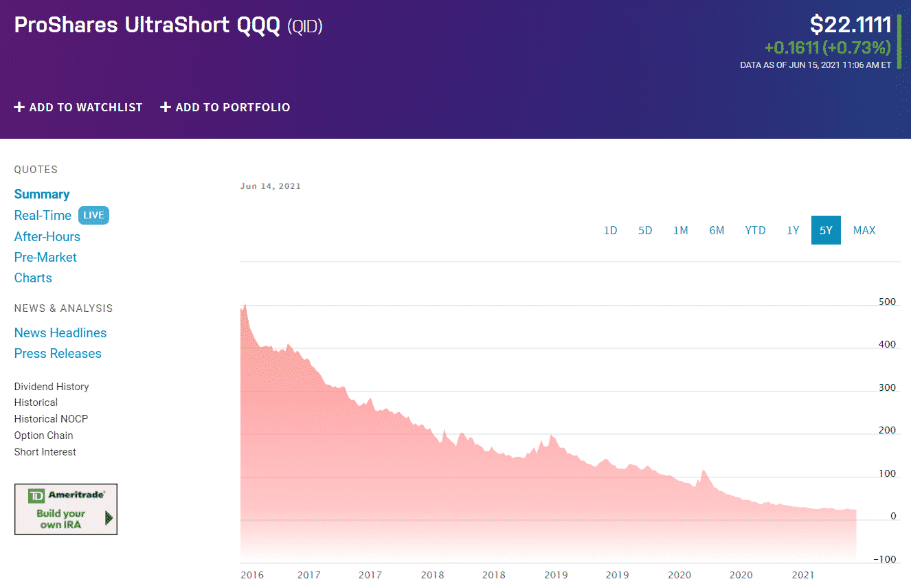
Task: Open the Summary quotes page
Action: coord(42,194)
